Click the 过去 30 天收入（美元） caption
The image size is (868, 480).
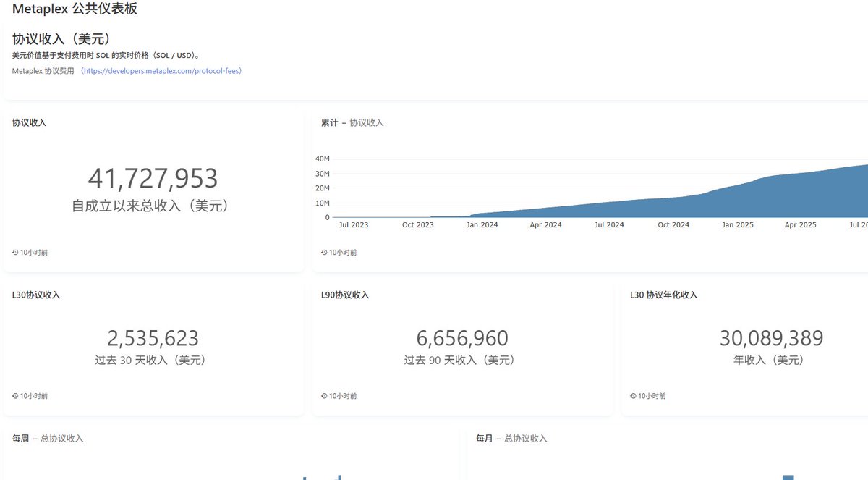coord(150,360)
